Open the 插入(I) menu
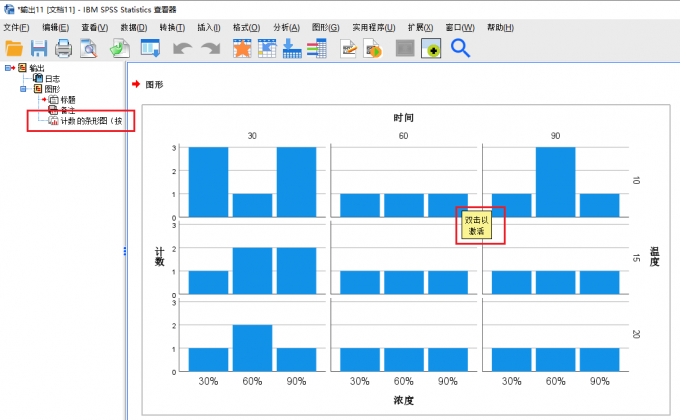The height and width of the screenshot is (420, 680). [x=209, y=28]
